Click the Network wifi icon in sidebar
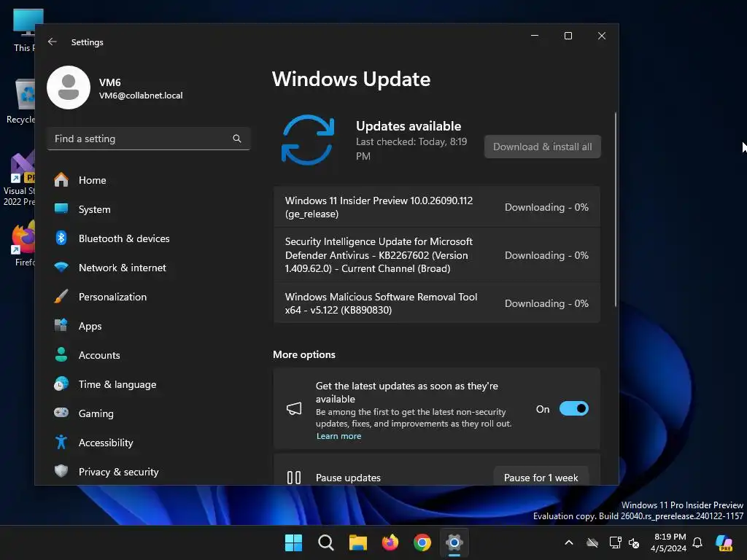Viewport: 747px width, 560px height. point(61,267)
